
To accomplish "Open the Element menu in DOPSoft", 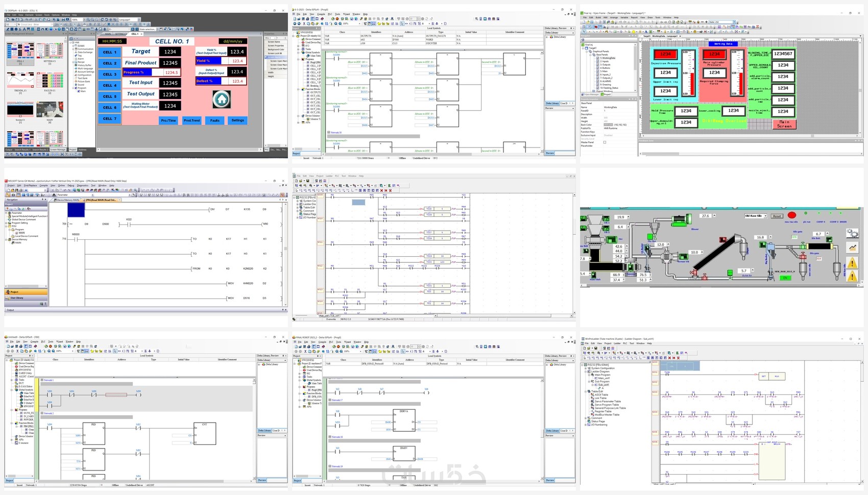I will 29,15.
